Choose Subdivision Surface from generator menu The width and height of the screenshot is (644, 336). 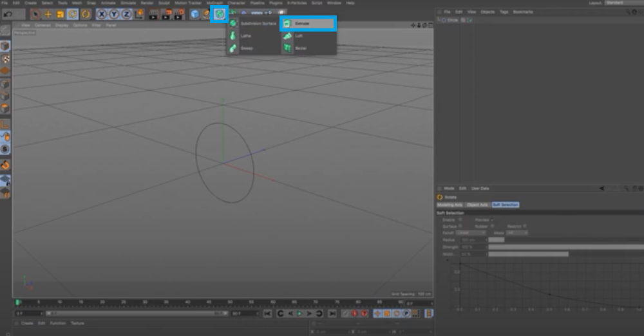[253, 23]
